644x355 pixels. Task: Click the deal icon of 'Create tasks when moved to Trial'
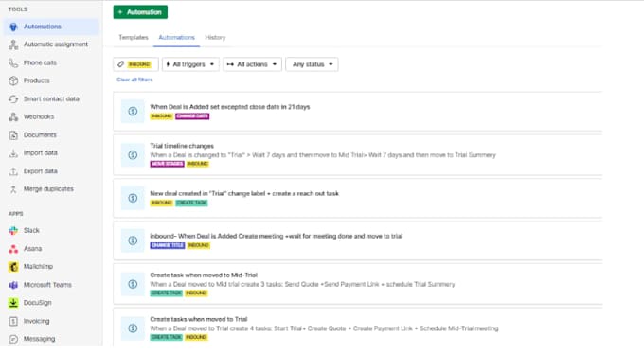click(x=133, y=328)
